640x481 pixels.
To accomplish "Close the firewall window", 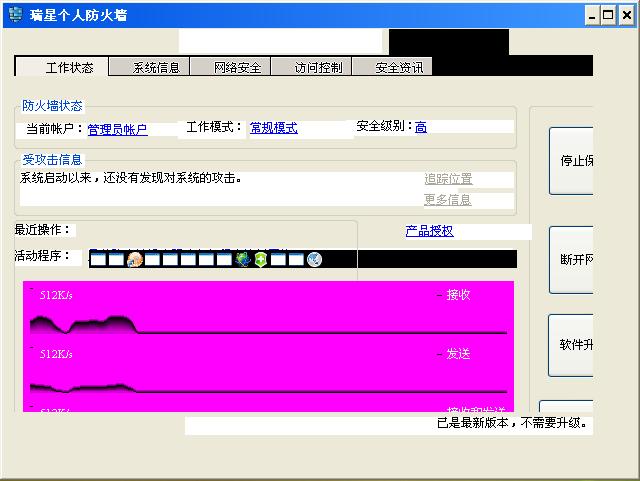I will click(627, 15).
